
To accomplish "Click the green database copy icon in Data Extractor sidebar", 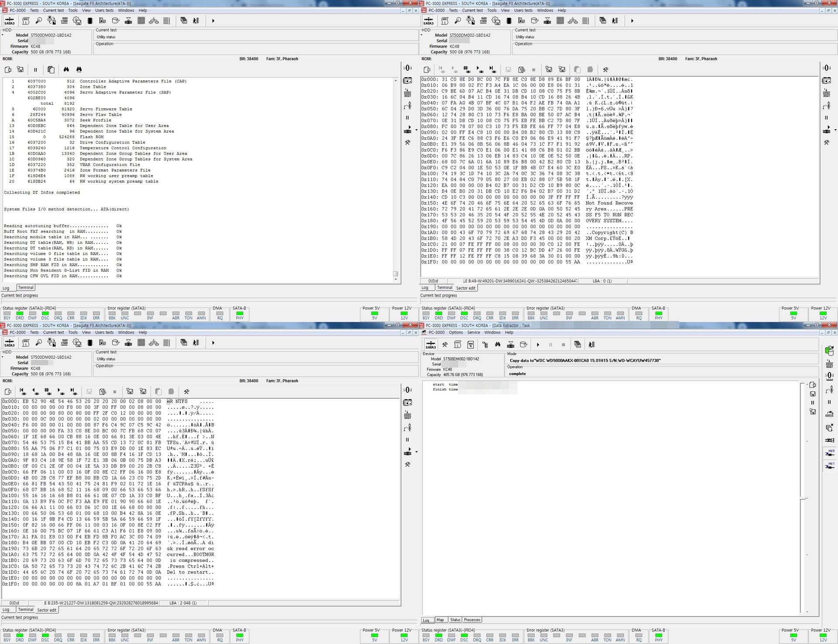I will pyautogui.click(x=829, y=350).
